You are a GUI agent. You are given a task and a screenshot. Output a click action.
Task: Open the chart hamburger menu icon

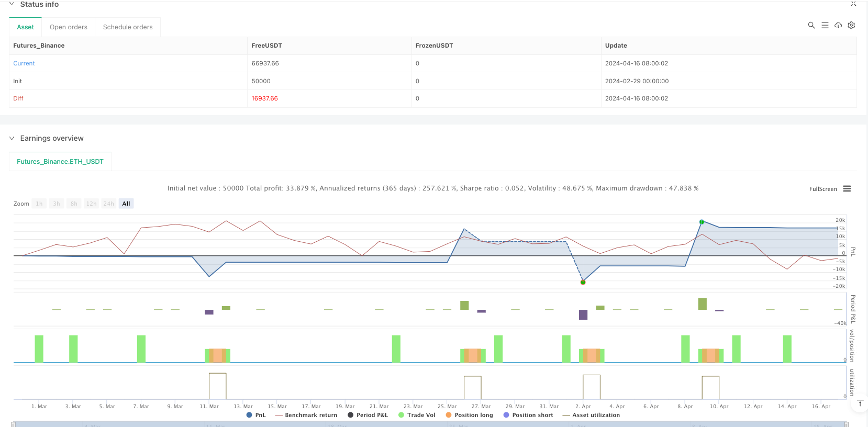click(847, 189)
